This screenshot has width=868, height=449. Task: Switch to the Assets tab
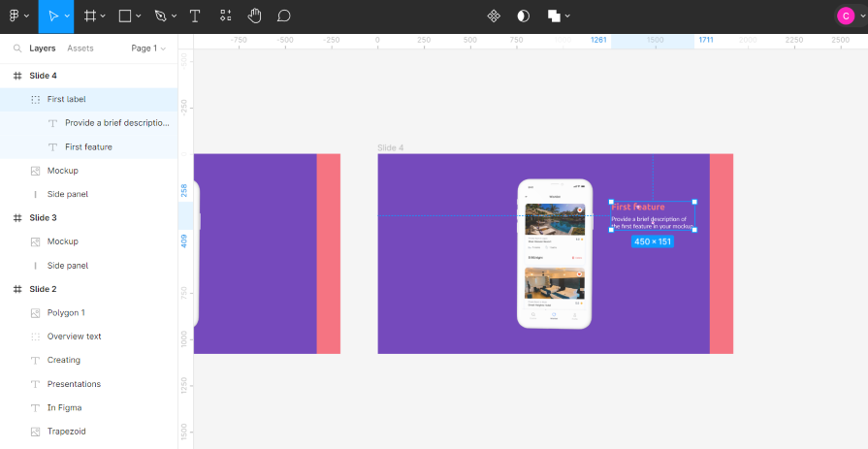coord(80,48)
